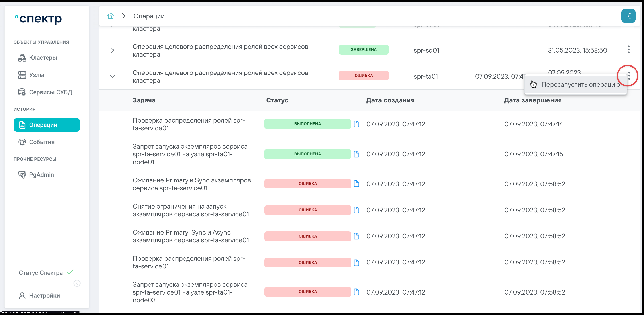Screen dimensions: 644x315
Task: Expand the spr-sd01 operation row
Action: 112,50
